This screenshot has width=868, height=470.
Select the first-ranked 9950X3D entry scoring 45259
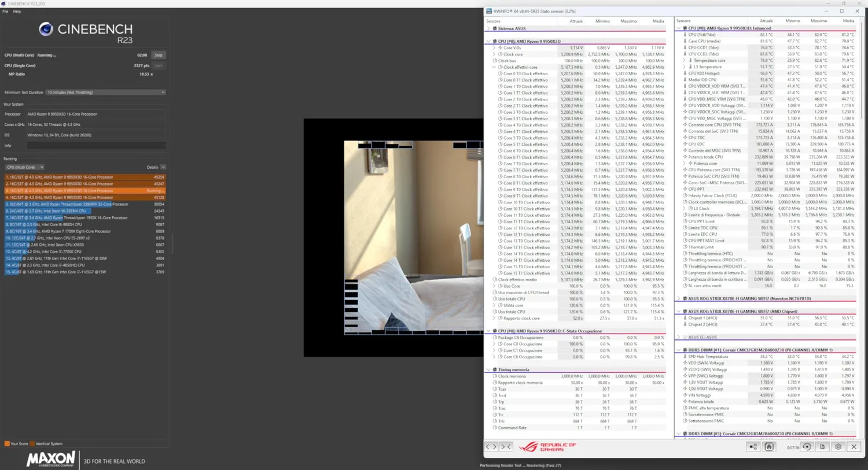[x=85, y=177]
